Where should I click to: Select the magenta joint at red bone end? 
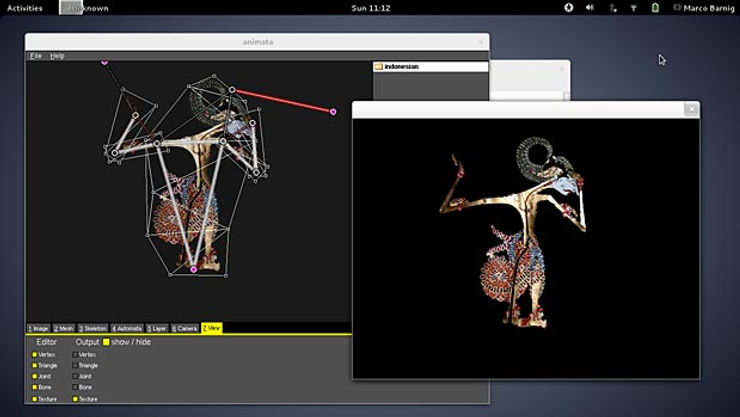pyautogui.click(x=333, y=112)
